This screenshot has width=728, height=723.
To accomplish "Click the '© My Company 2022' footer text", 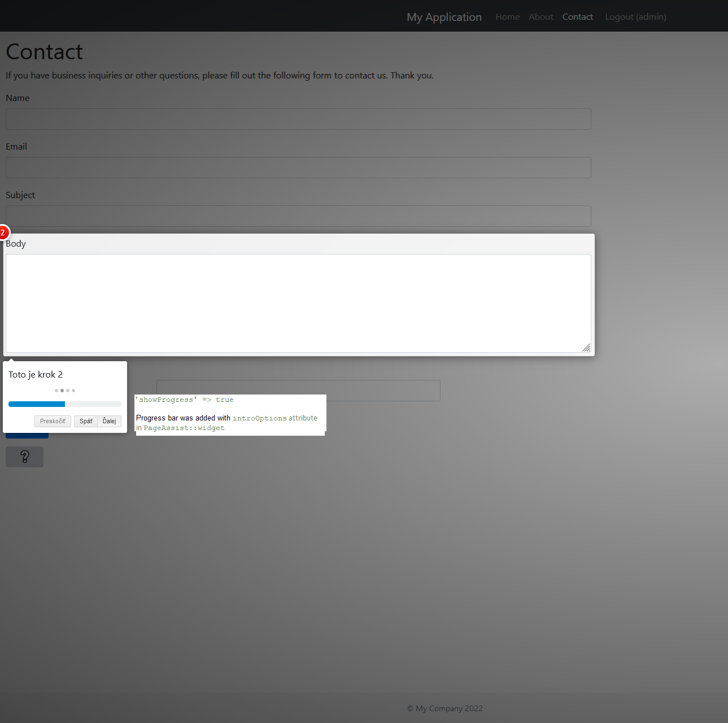I will pos(444,708).
